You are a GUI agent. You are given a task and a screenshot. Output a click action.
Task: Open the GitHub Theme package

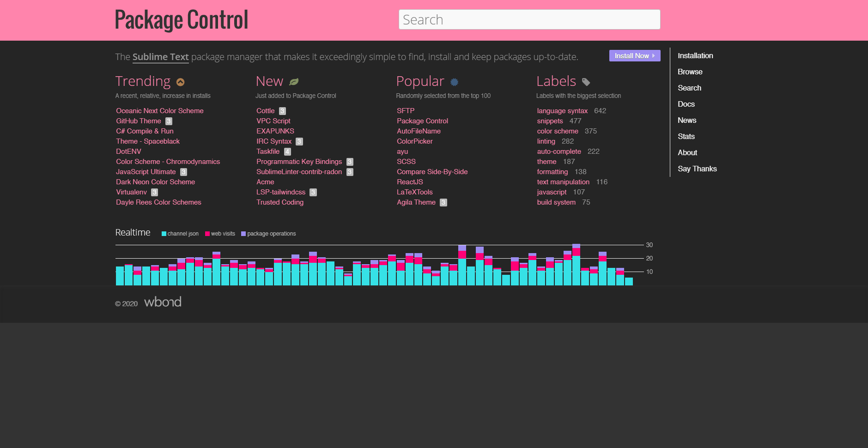(139, 121)
